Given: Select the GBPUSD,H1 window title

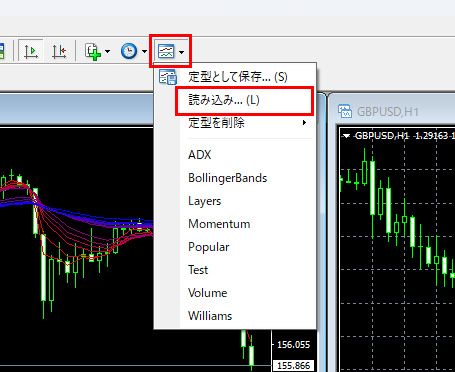Looking at the screenshot, I should (388, 112).
